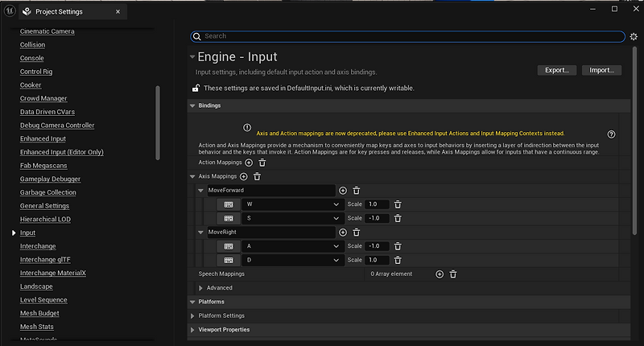Delete all Action Mappings with trash icon
Screen dimensions: 644x346
262,163
